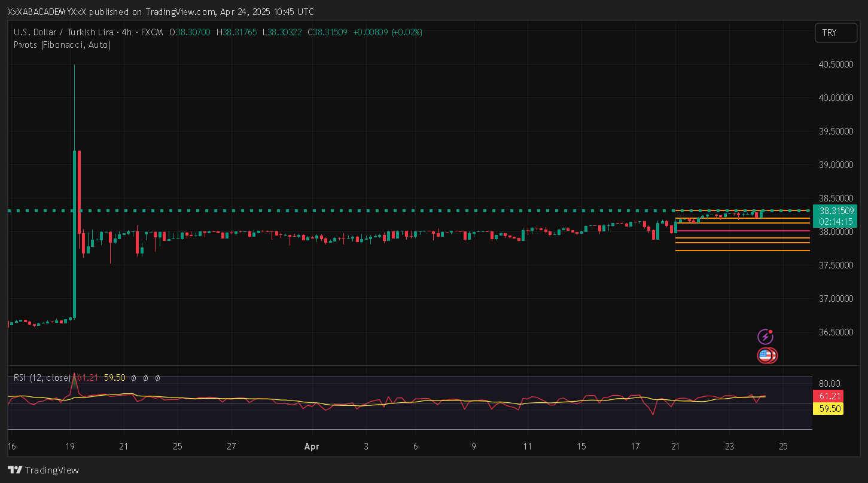Click the L38.30322 low value in header
Image resolution: width=868 pixels, height=483 pixels.
[x=282, y=32]
